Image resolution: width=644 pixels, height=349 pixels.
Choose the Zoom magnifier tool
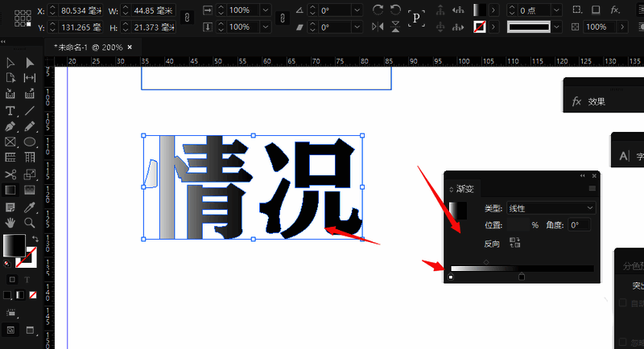click(30, 222)
